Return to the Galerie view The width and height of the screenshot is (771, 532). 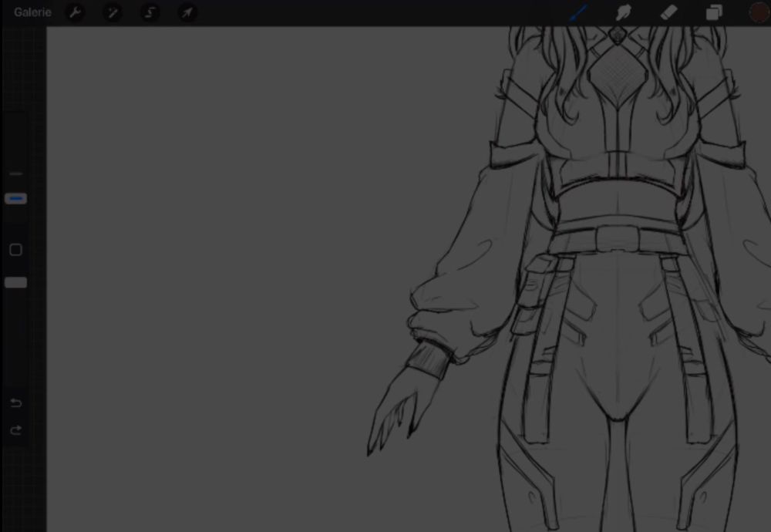tap(32, 12)
